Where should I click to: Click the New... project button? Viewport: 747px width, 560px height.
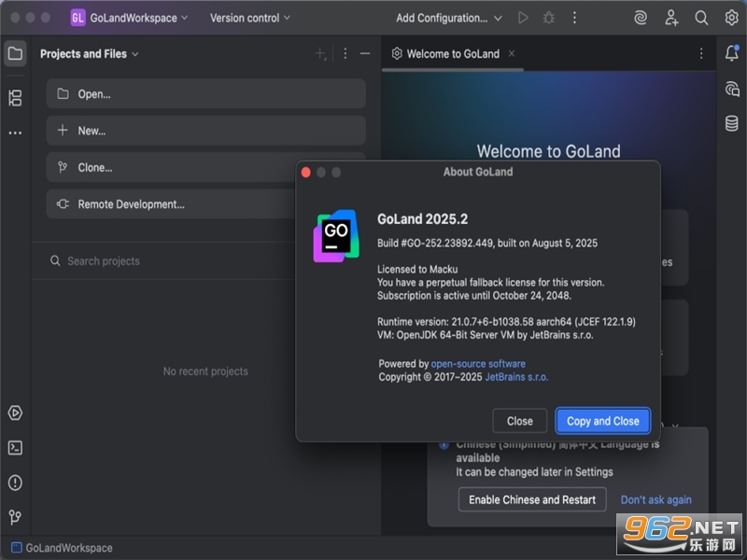(205, 131)
